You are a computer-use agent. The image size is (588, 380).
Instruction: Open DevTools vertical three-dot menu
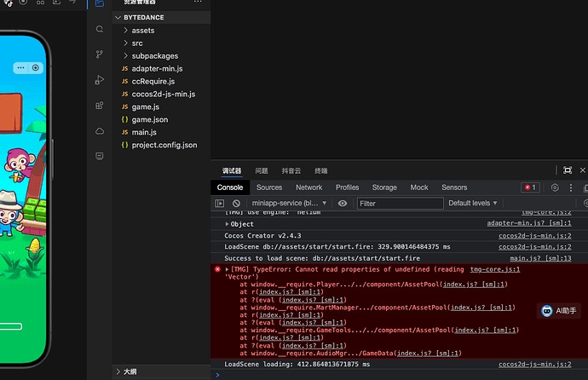(x=571, y=187)
